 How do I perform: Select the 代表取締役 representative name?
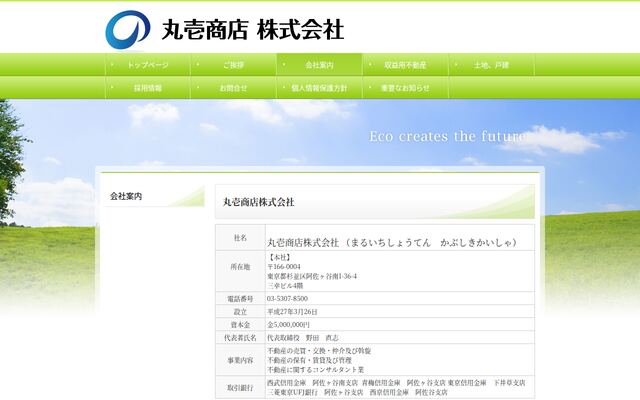303,338
